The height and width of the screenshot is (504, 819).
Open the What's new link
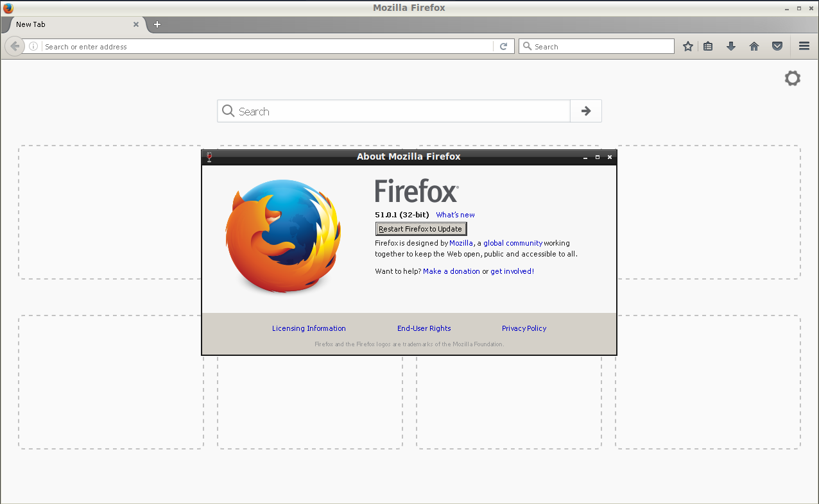(455, 215)
